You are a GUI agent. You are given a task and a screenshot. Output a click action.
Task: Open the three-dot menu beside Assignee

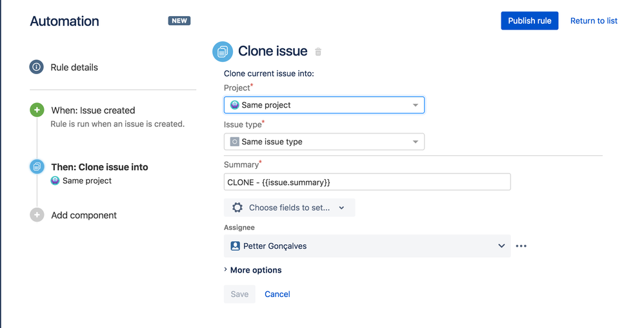[521, 246]
